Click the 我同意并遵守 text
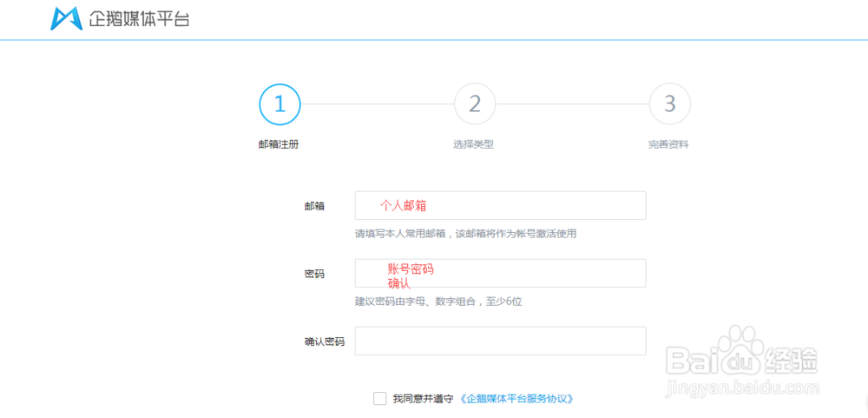This screenshot has width=868, height=418. coord(424,399)
